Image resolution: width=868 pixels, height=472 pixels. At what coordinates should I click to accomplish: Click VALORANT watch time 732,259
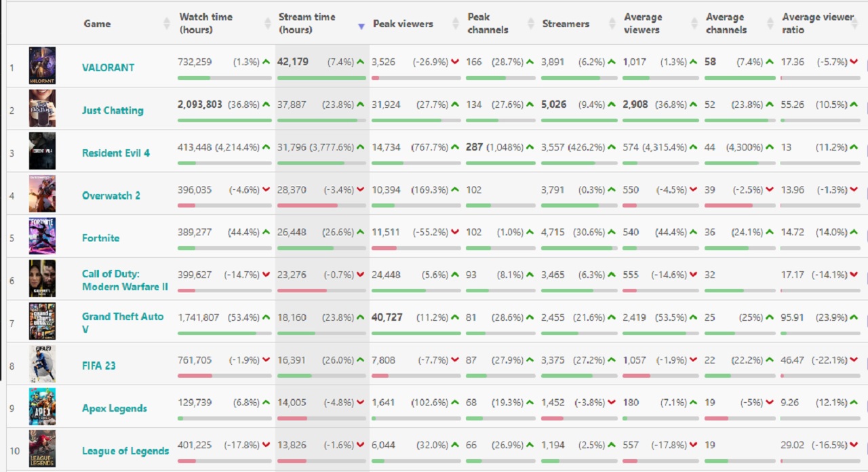click(x=195, y=62)
